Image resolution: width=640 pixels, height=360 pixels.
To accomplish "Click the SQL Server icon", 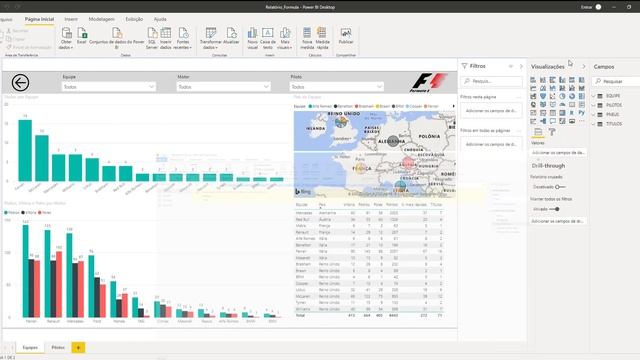I will click(x=152, y=38).
